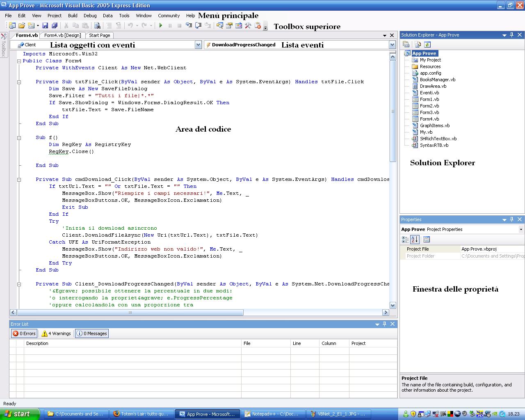The height and width of the screenshot is (420, 525).
Task: Select Form4.vb in Solution Explorer
Action: pos(429,119)
